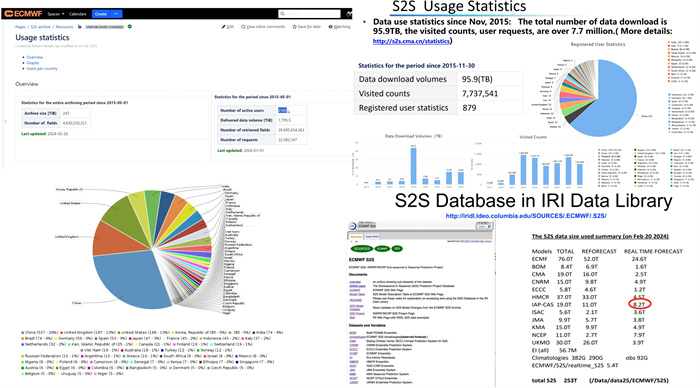This screenshot has height=388, width=700.
Task: Click the green status circle near breadcrumb
Action: (130, 27)
